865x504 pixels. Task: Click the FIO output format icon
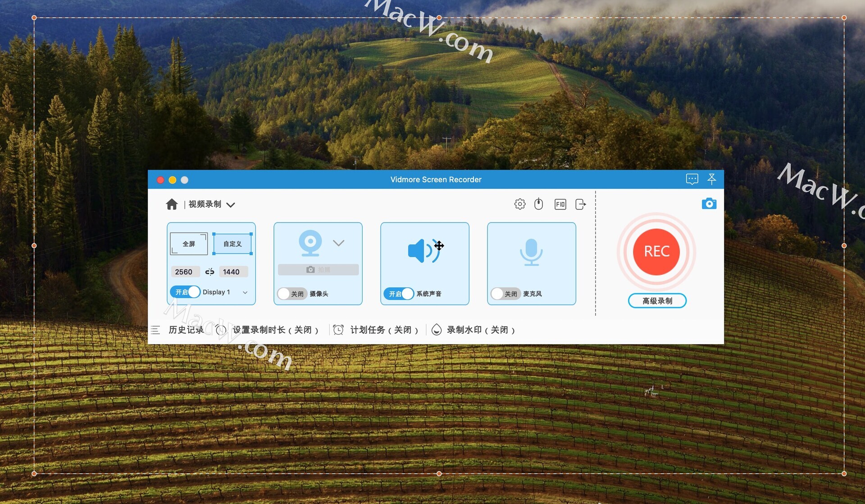[560, 204]
